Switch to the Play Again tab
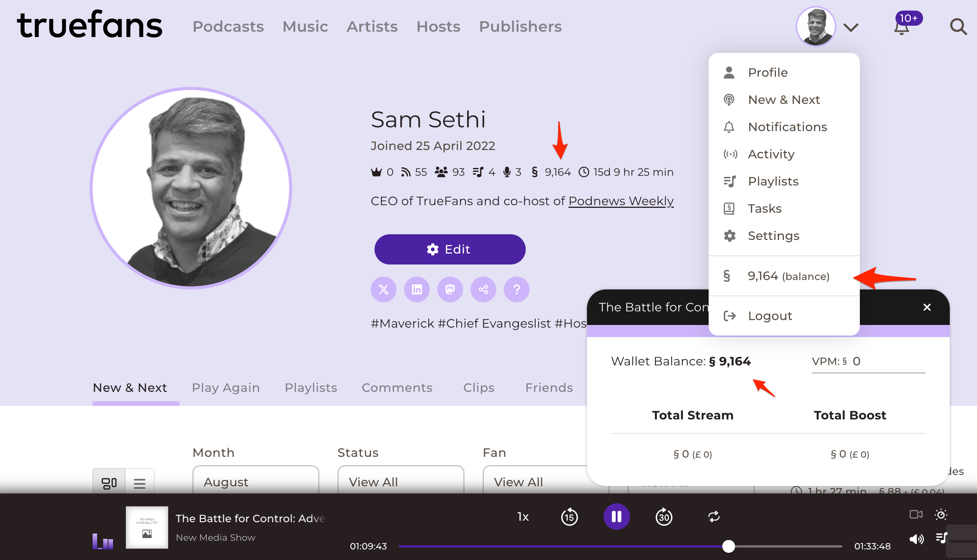This screenshot has width=977, height=560. click(x=226, y=388)
